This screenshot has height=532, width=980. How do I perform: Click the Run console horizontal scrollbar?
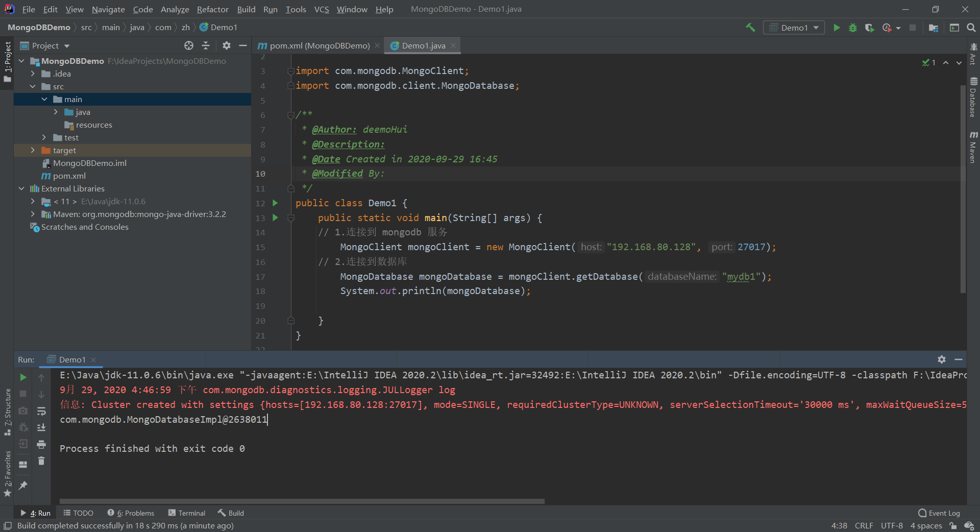coord(302,501)
